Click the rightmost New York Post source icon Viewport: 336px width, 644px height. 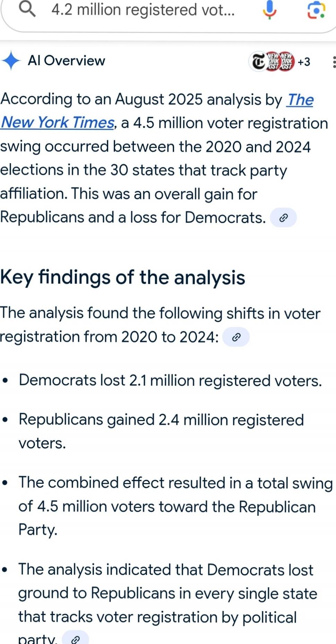[286, 61]
